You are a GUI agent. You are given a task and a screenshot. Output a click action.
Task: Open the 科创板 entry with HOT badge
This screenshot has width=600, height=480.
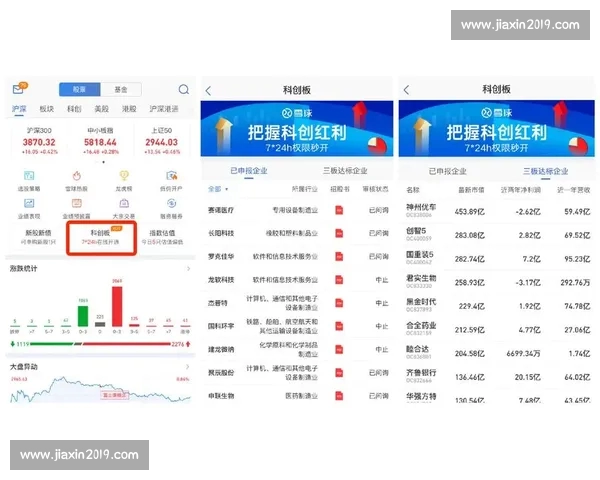click(x=101, y=238)
